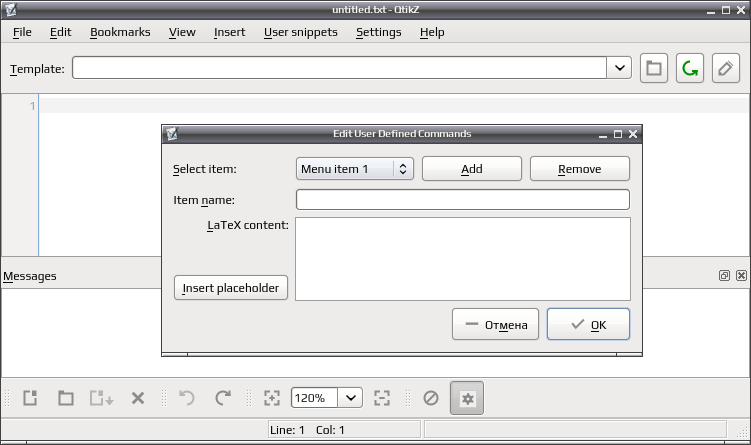Click the save-as document icon with arrow
Screen dimensions: 751x445
tap(102, 398)
